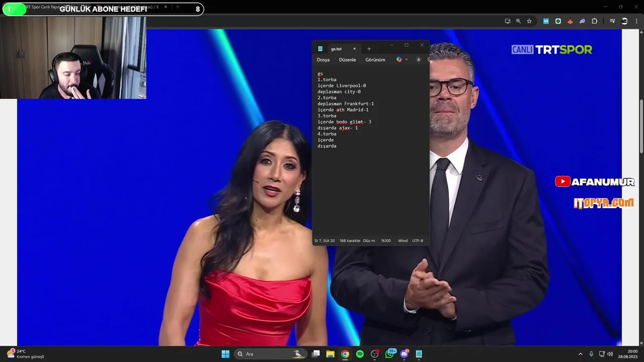The width and height of the screenshot is (644, 362).
Task: Click the '1.torba' line in Notepad
Action: [x=327, y=79]
